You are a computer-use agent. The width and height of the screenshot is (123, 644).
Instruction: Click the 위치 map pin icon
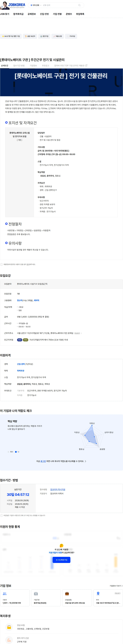pyautogui.click(x=98, y=594)
